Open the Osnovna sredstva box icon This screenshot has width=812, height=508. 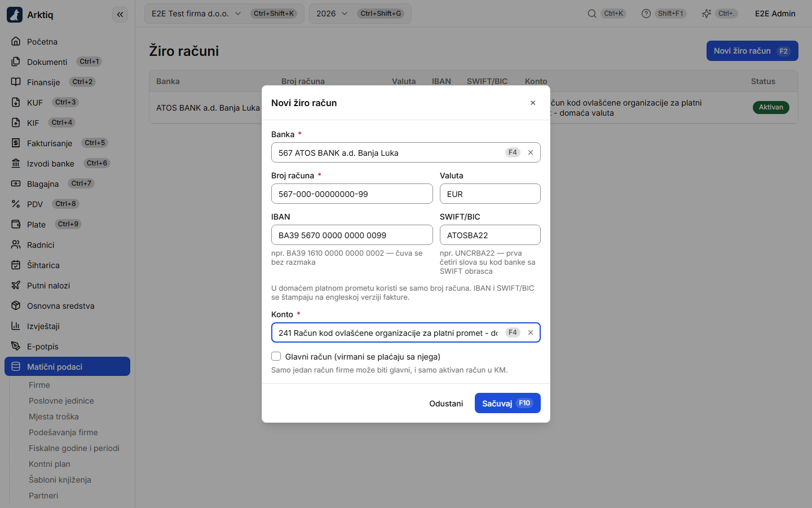(16, 305)
